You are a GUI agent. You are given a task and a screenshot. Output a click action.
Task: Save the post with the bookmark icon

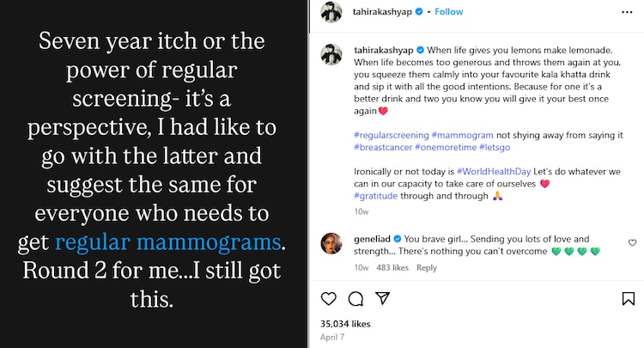pos(629,299)
